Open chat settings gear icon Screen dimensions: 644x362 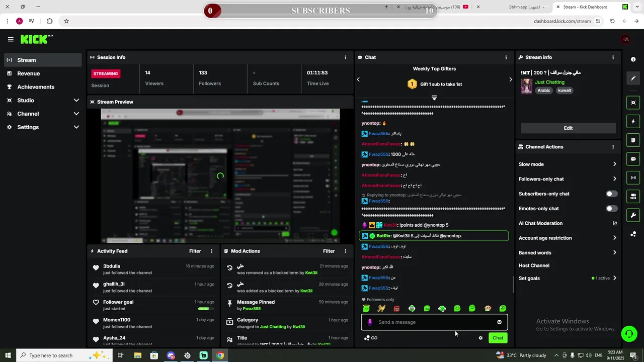[x=480, y=338]
